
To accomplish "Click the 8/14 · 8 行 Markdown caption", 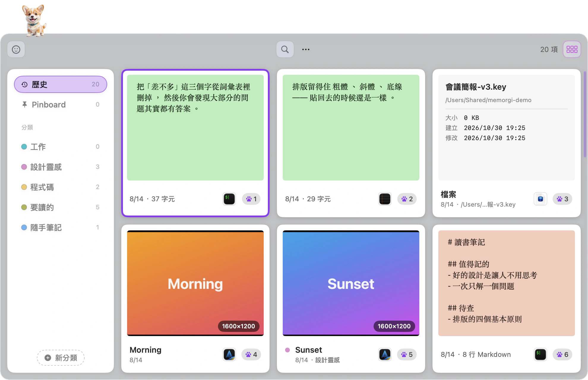I will coord(476,354).
